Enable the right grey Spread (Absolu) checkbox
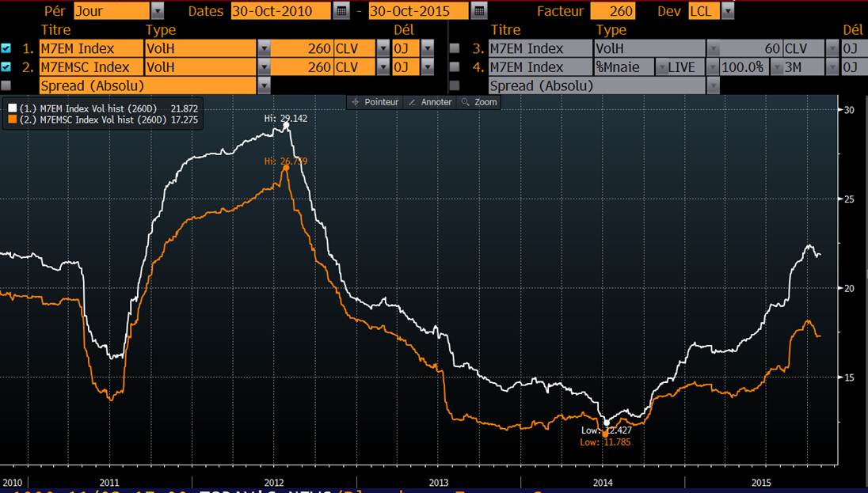Image resolution: width=868 pixels, height=493 pixels. 455,85
